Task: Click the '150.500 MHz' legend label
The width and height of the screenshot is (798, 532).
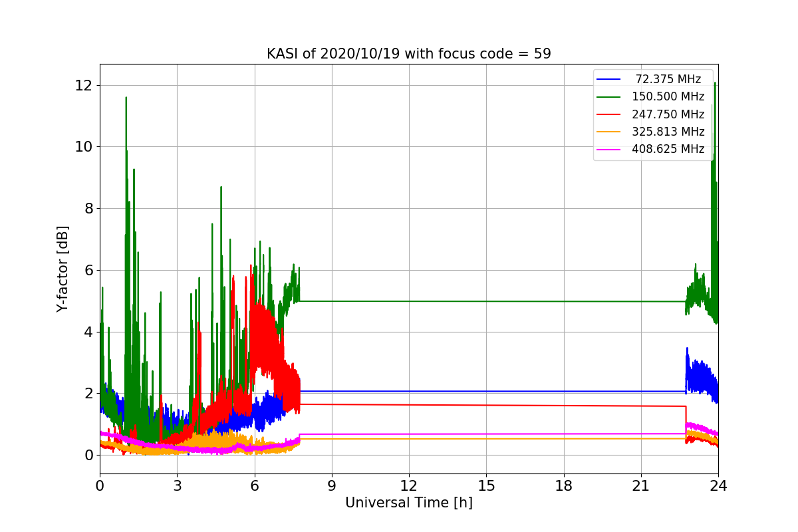Action: click(668, 96)
